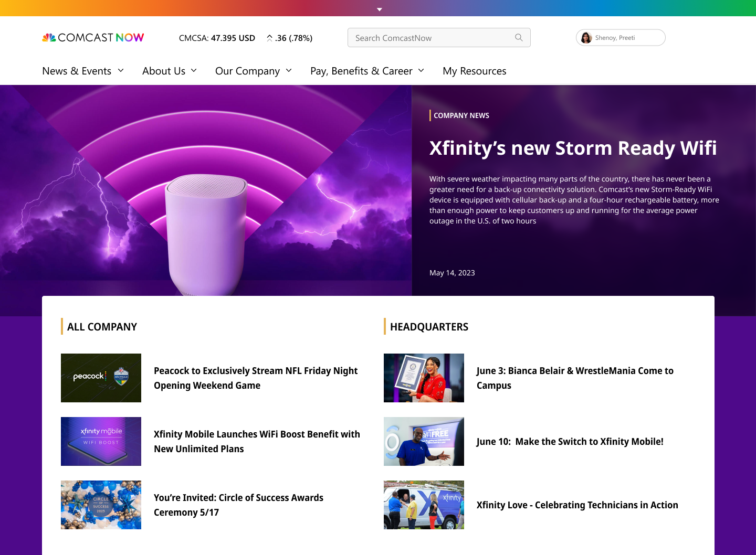Image resolution: width=756 pixels, height=555 pixels.
Task: Expand the News & Events chevron
Action: pyautogui.click(x=121, y=70)
